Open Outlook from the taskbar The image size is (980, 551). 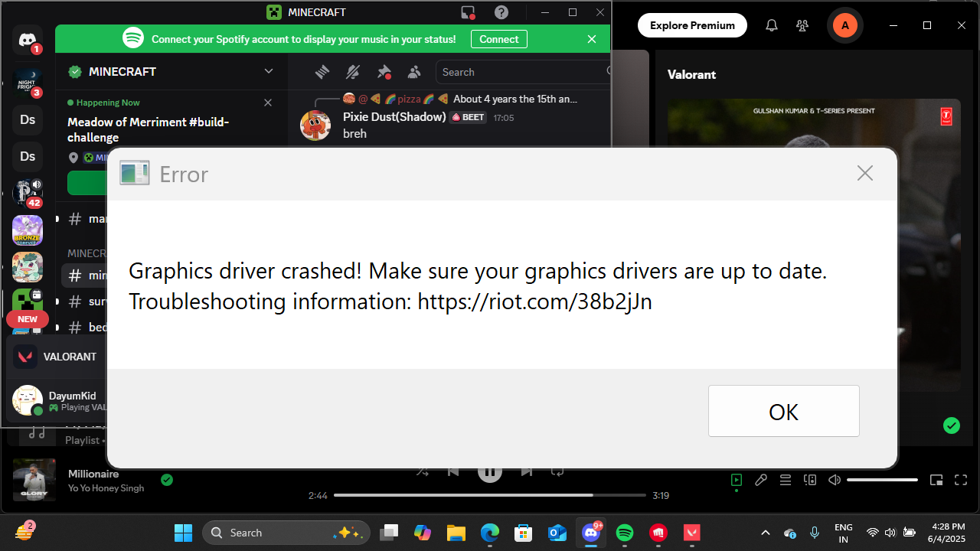[557, 533]
